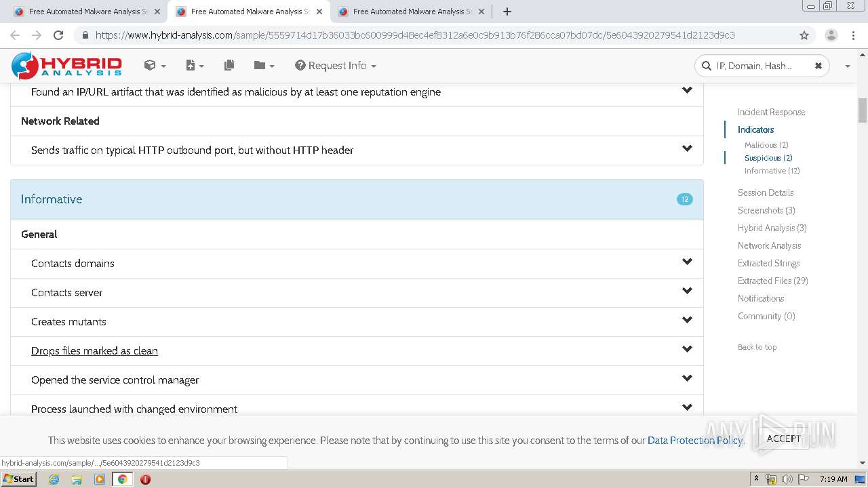Jump to Hybrid Analysis (3)
This screenshot has height=488, width=868.
(772, 228)
